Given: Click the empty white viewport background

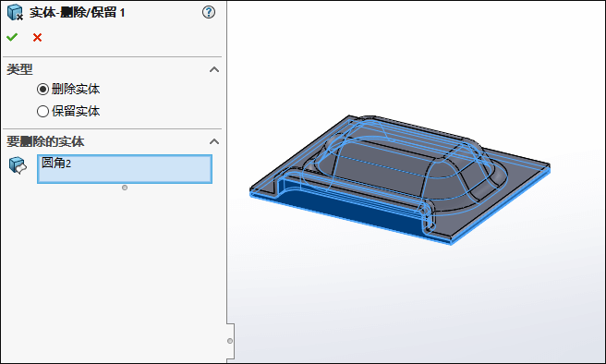Looking at the screenshot, I should pos(425,301).
